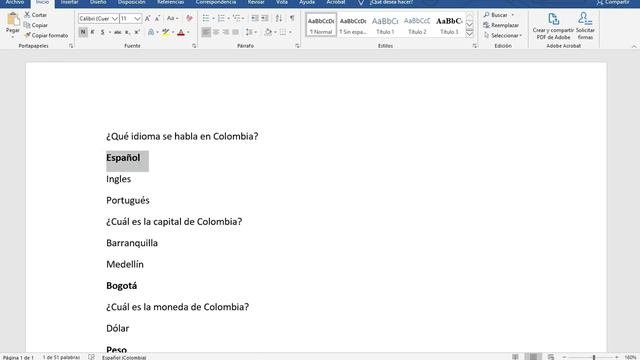The width and height of the screenshot is (640, 360).
Task: Click the zoom slider in the status bar
Action: pyautogui.click(x=590, y=357)
